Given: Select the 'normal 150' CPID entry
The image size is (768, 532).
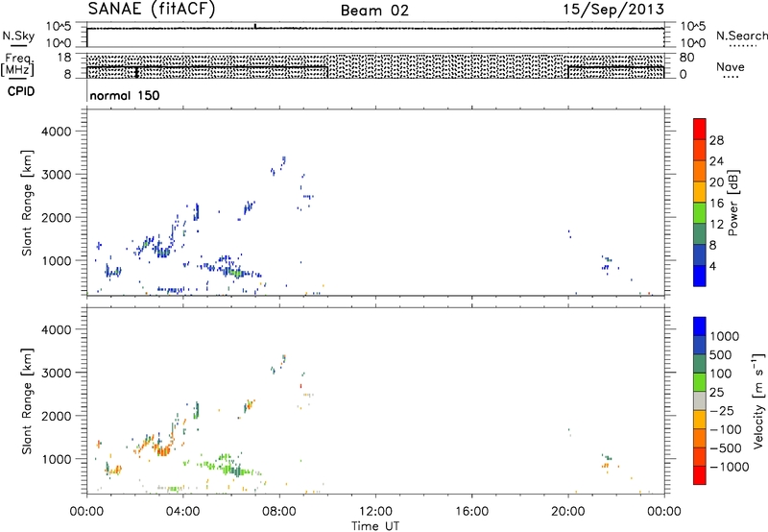Looking at the screenshot, I should 125,95.
